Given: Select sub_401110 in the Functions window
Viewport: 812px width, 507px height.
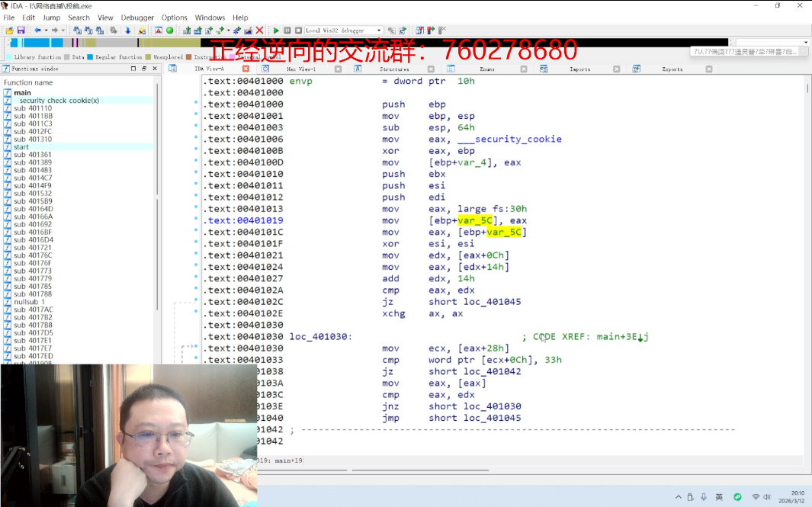Looking at the screenshot, I should click(33, 108).
